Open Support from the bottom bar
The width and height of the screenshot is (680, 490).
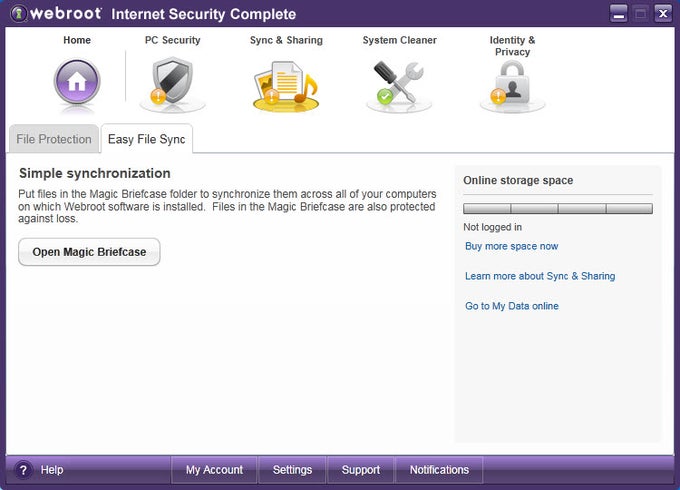360,470
